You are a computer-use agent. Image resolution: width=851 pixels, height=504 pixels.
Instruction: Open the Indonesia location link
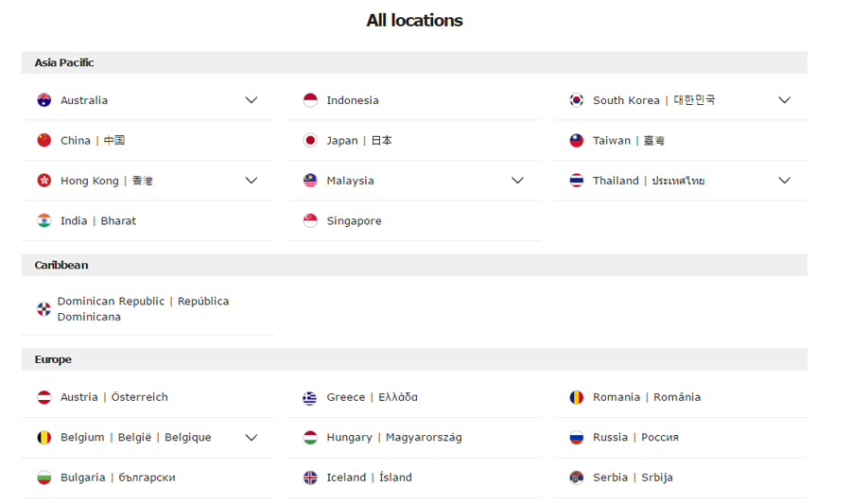353,100
